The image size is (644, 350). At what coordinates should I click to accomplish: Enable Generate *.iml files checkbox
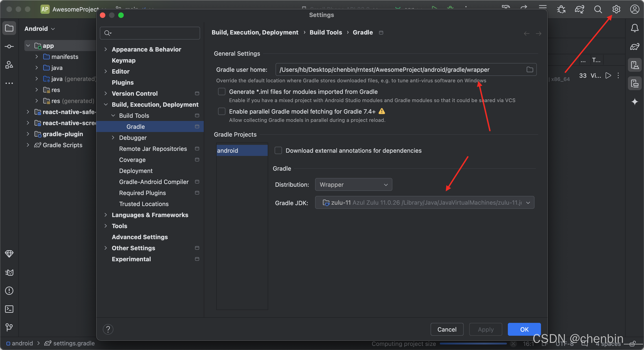click(221, 92)
